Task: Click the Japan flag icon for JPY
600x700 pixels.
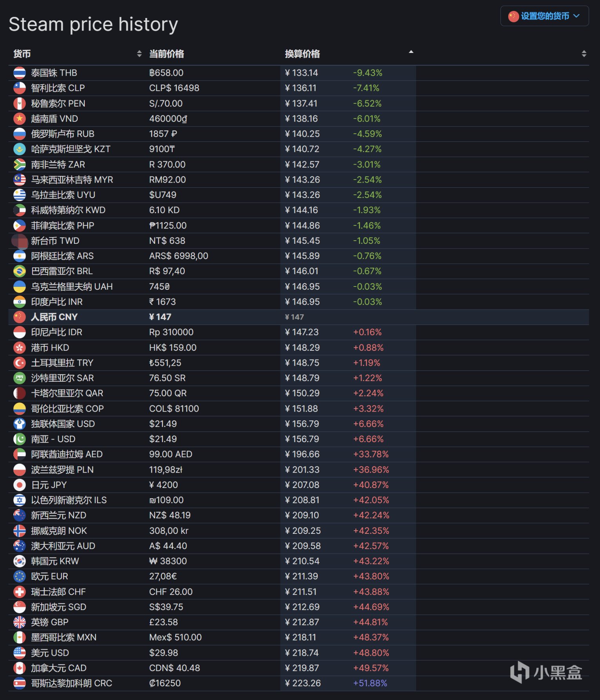Action: [x=20, y=485]
